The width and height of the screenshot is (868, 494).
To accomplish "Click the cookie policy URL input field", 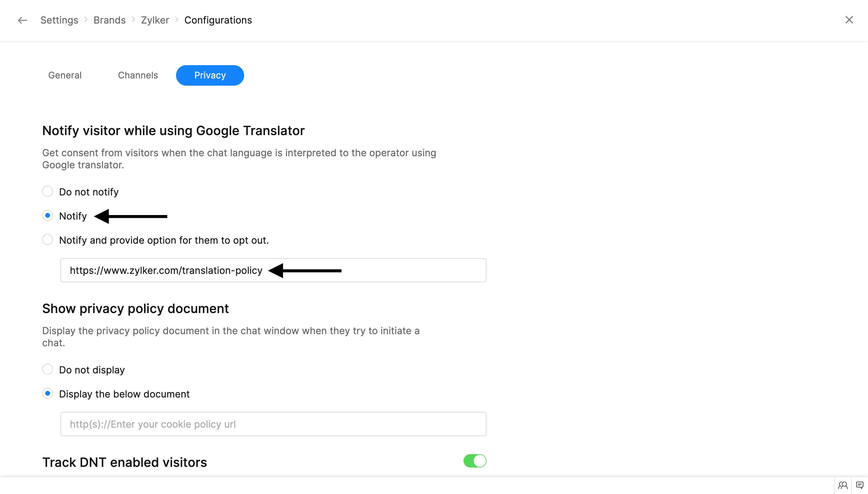I will [x=273, y=424].
